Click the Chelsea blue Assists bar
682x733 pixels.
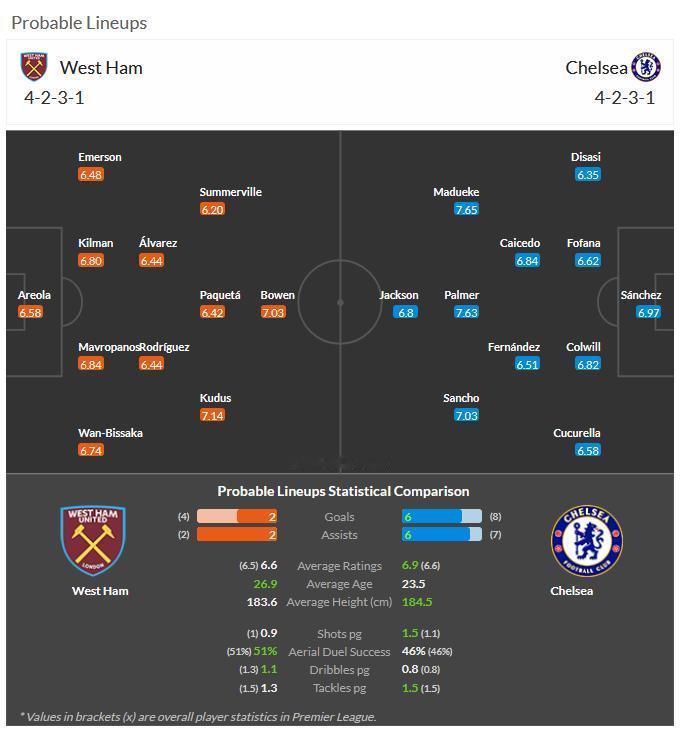(x=442, y=534)
